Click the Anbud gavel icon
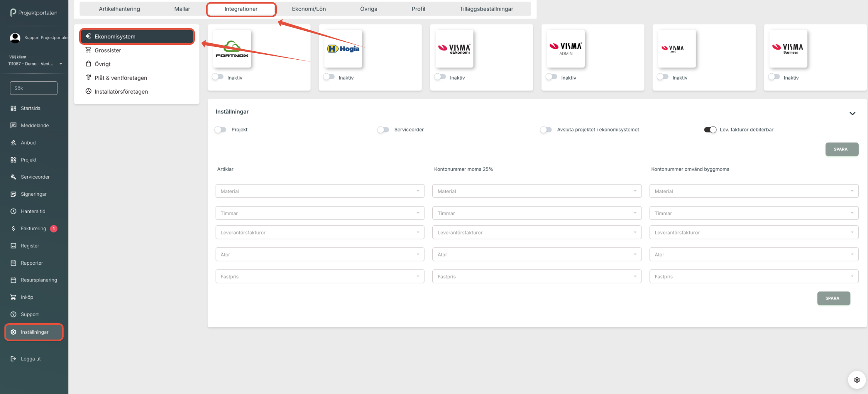Screen dimensions: 868x394 [13, 143]
